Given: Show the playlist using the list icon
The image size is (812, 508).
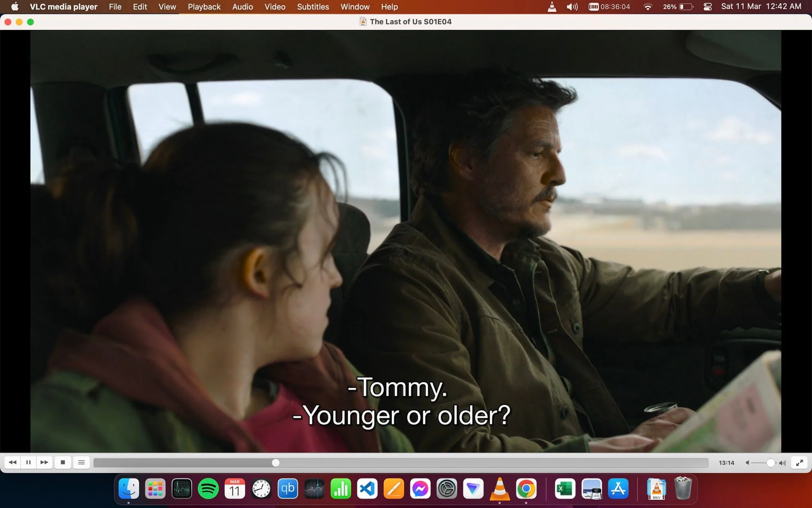Looking at the screenshot, I should (x=81, y=462).
